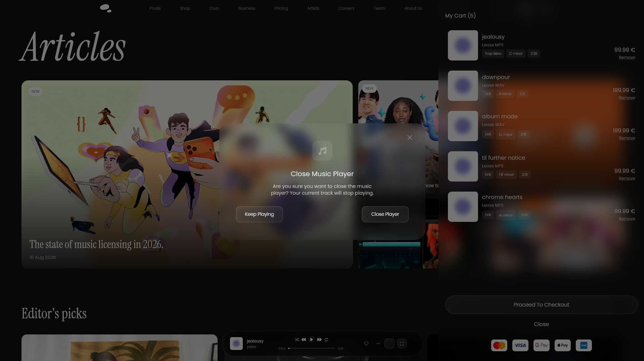Open the Prods menu item
This screenshot has width=644, height=361.
click(x=155, y=8)
